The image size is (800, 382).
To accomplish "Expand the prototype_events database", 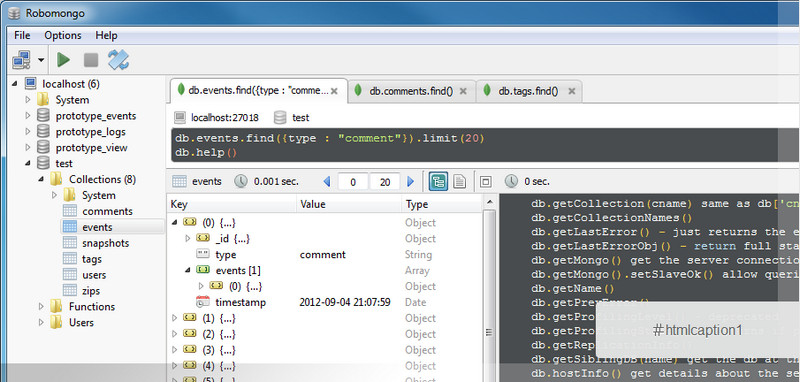I will (28, 116).
